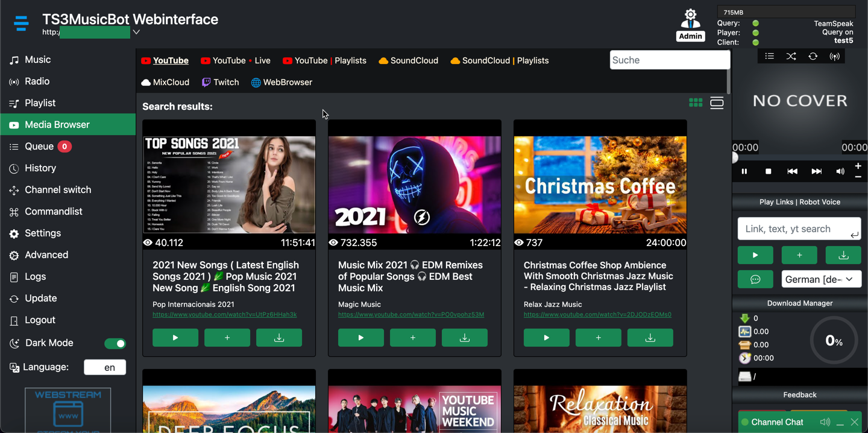The image size is (868, 433).
Task: Select the YouTube tab
Action: pos(165,61)
